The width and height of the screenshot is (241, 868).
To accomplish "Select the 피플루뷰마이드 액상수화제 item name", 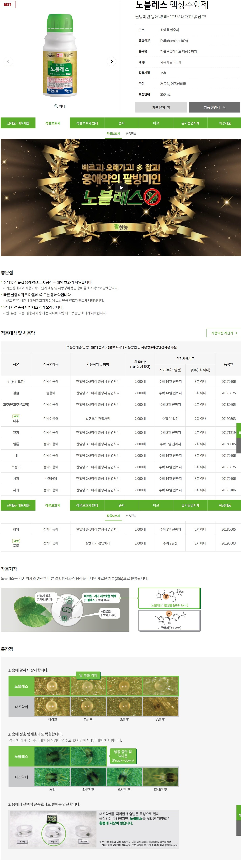I will tap(178, 52).
